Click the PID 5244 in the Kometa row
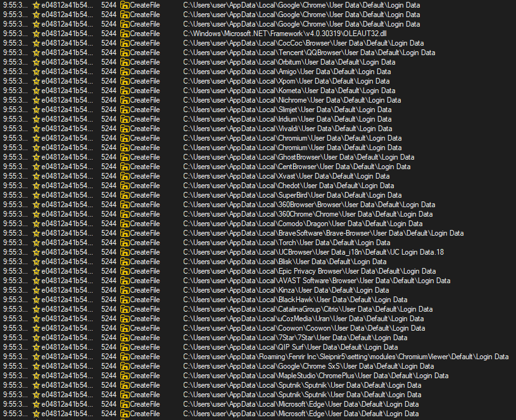 point(108,91)
